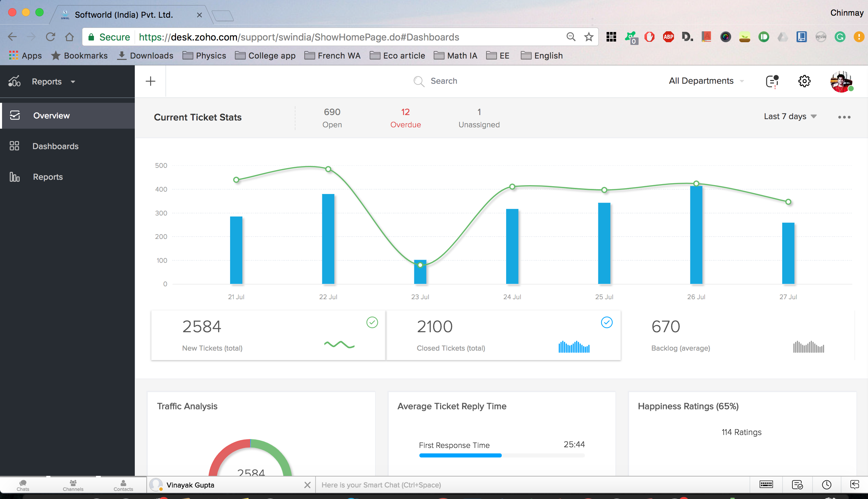Toggle the New Tickets green checkmark

[372, 322]
